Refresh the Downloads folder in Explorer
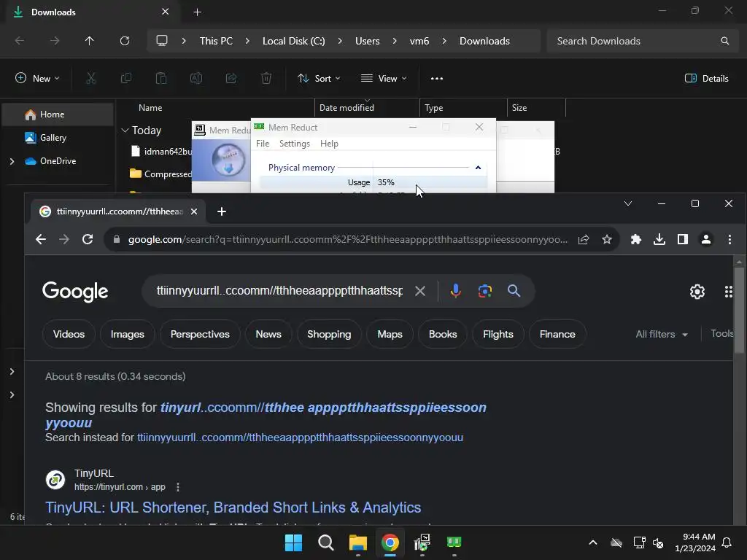Image resolution: width=747 pixels, height=560 pixels. click(x=125, y=41)
